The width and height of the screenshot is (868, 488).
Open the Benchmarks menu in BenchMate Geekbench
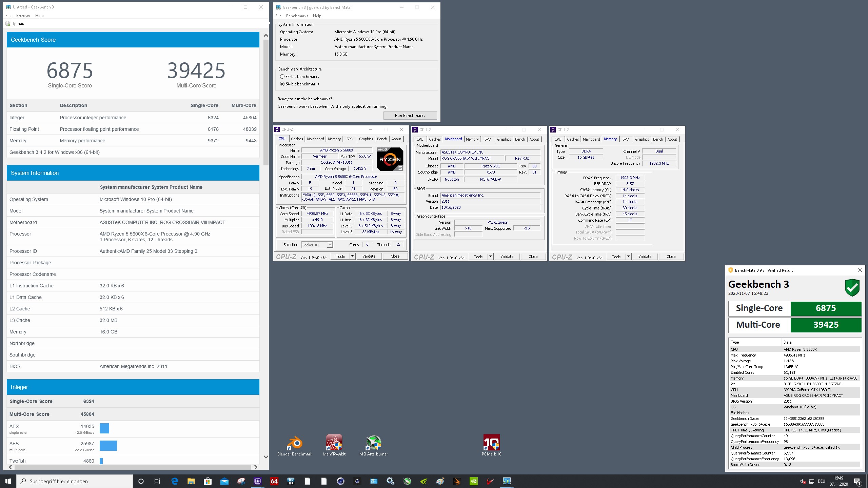(297, 16)
